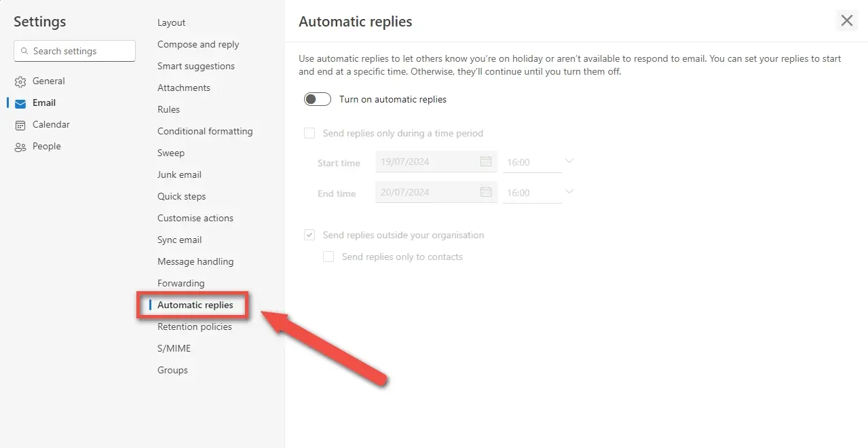The width and height of the screenshot is (868, 448).
Task: Uncheck Send replies outside your organisation
Action: click(309, 235)
